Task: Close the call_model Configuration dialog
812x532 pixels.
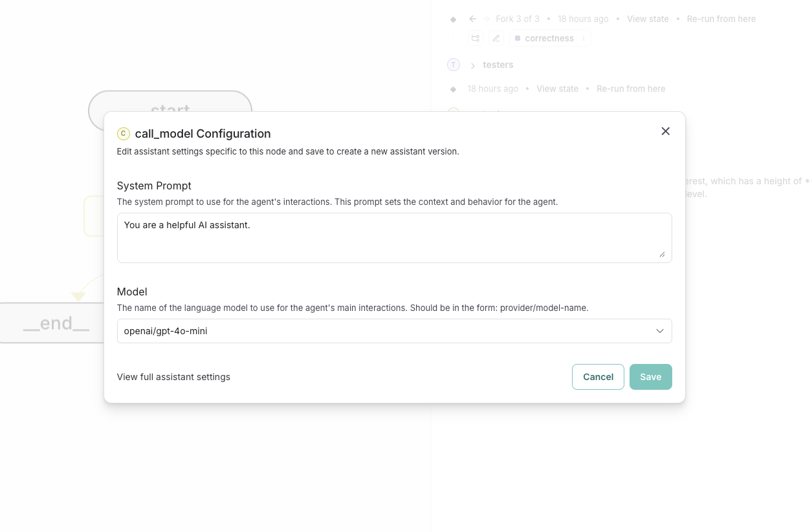Action: click(x=665, y=131)
